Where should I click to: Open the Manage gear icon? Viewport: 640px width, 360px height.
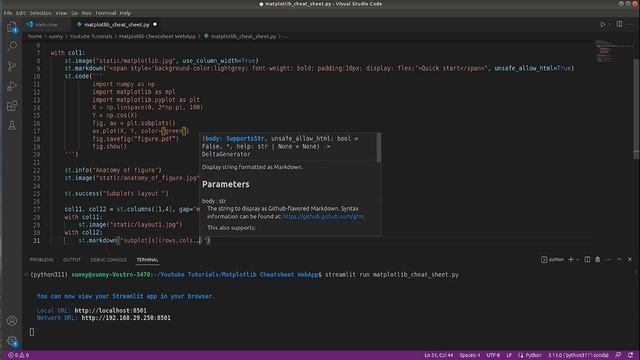click(x=12, y=341)
